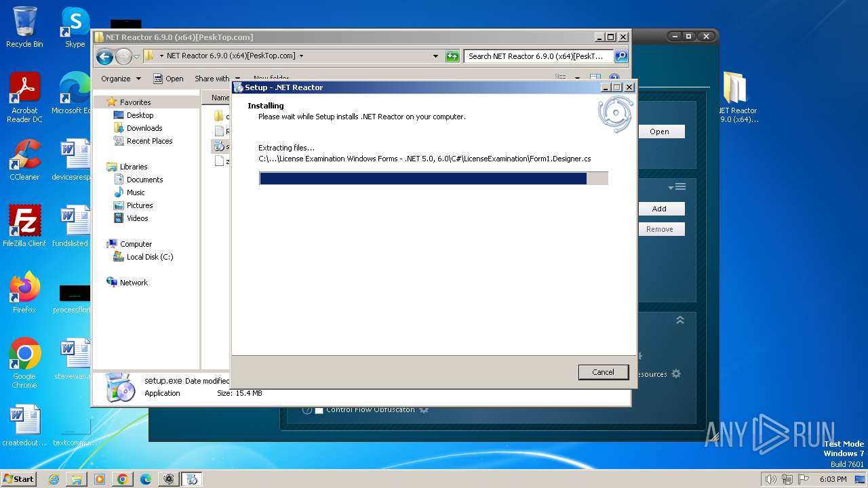Viewport: 868px width, 488px height.
Task: Open the Organize menu in Explorer
Action: coord(121,79)
